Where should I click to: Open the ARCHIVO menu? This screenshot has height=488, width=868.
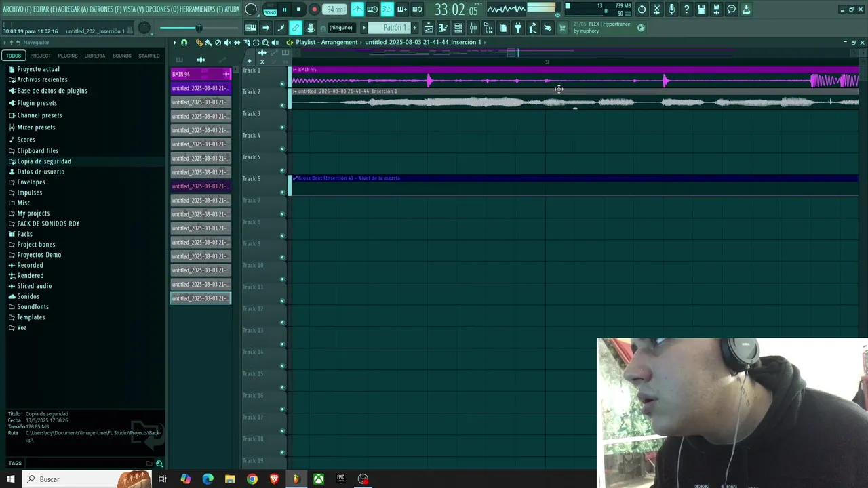tap(16, 9)
